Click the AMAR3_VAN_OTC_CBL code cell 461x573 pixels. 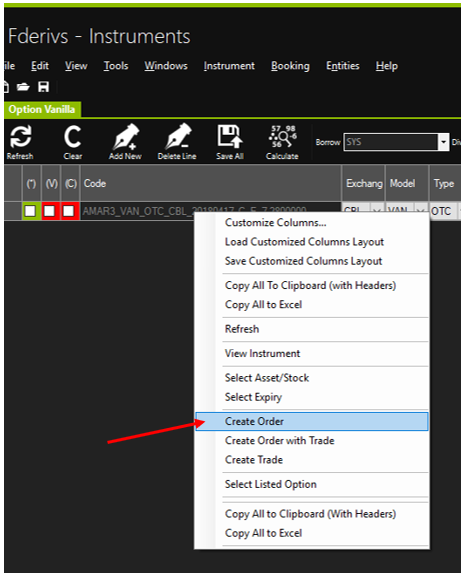[x=211, y=211]
